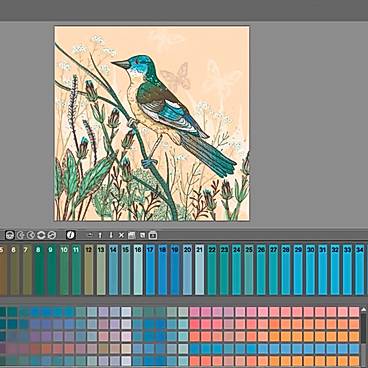Select color strip number 31

click(323, 269)
